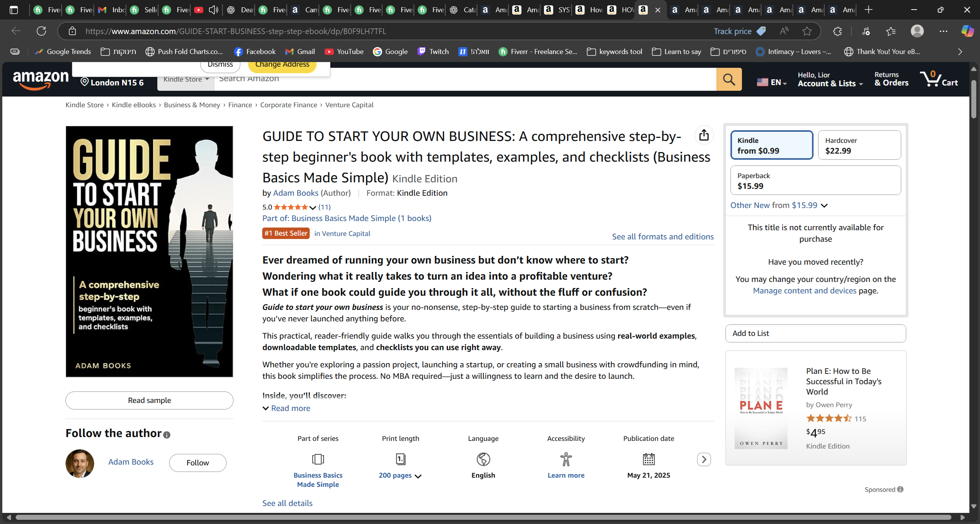
Task: Open the Copilot icon in the toolbar
Action: pyautogui.click(x=967, y=31)
